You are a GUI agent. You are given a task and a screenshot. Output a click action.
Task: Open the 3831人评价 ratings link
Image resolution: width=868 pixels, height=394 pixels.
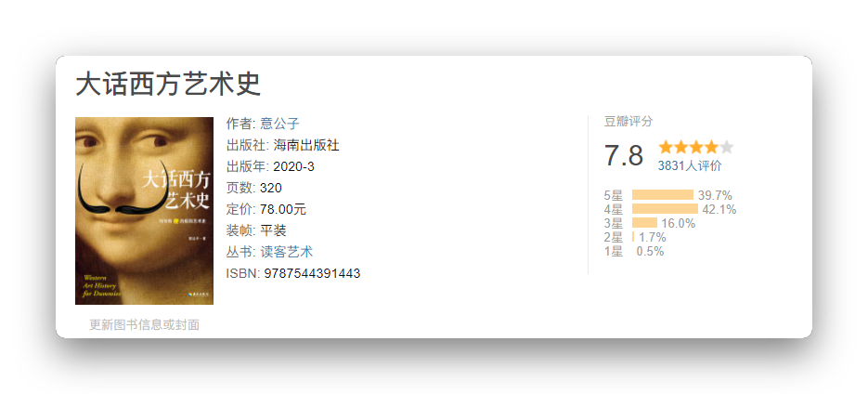tap(689, 165)
